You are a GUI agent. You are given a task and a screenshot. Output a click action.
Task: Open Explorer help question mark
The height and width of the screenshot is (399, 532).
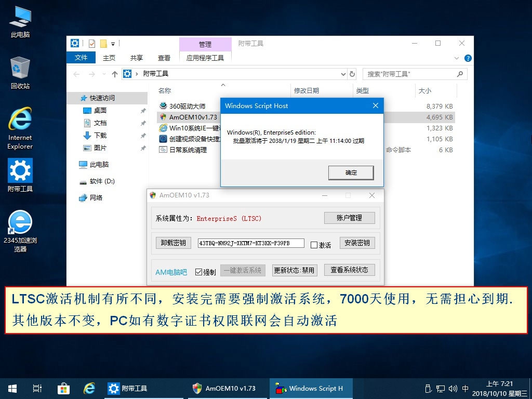(x=468, y=58)
